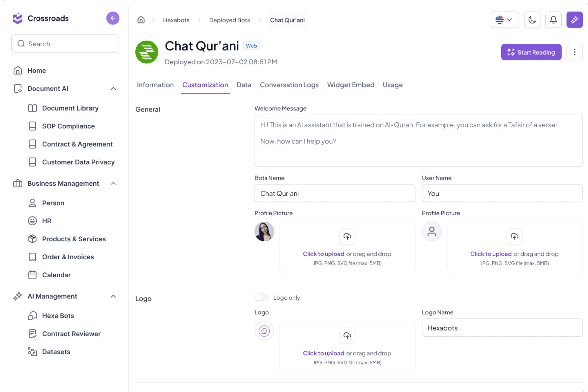This screenshot has height=392, width=588.
Task: Click the purple AI sparkle icon
Action: [x=574, y=20]
